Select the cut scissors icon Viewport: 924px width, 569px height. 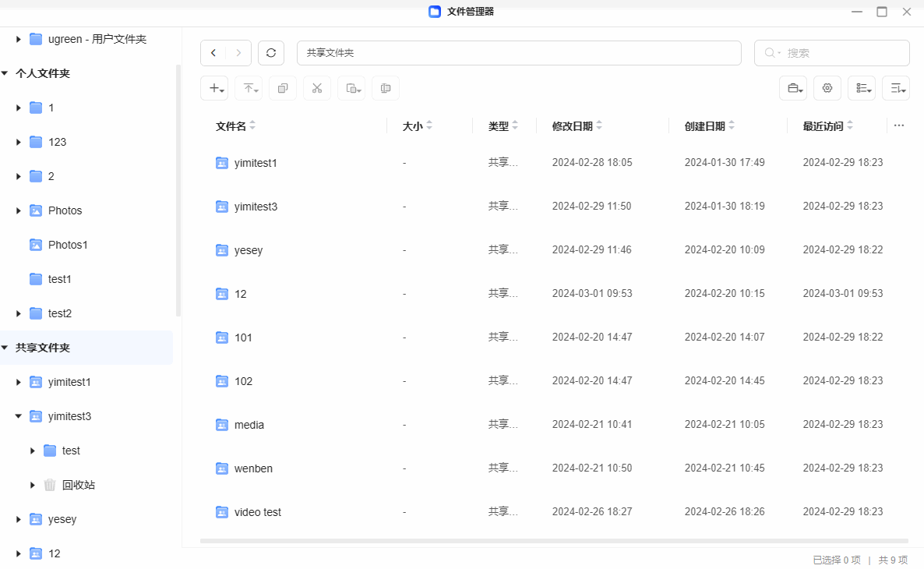coord(317,88)
